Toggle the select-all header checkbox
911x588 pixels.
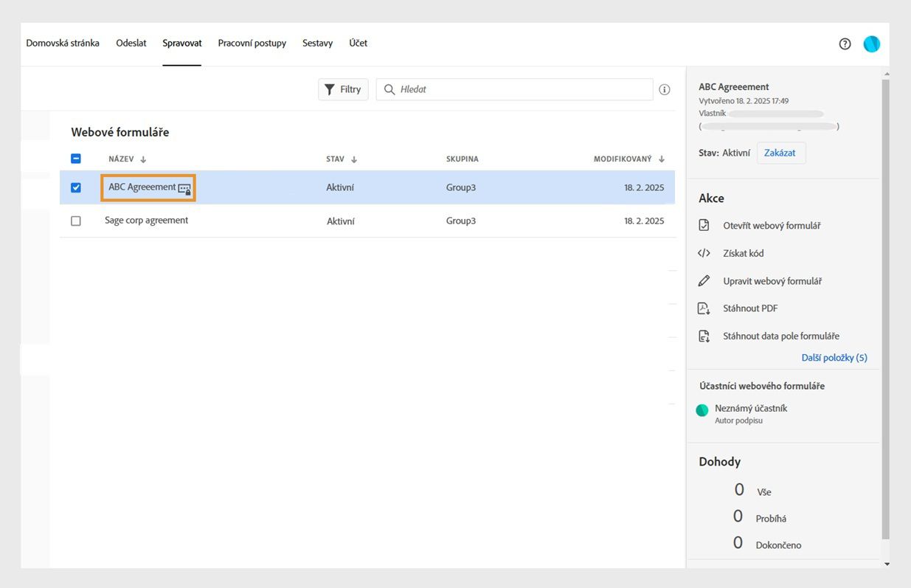coord(76,159)
